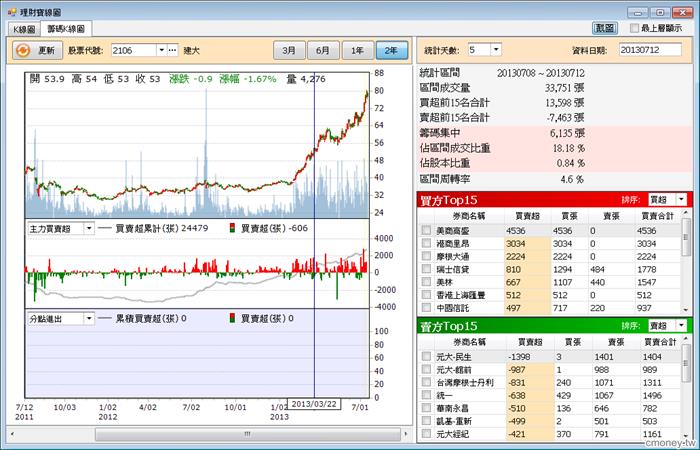
Task: Click up arrow of seller list scrollbar
Action: tap(686, 340)
